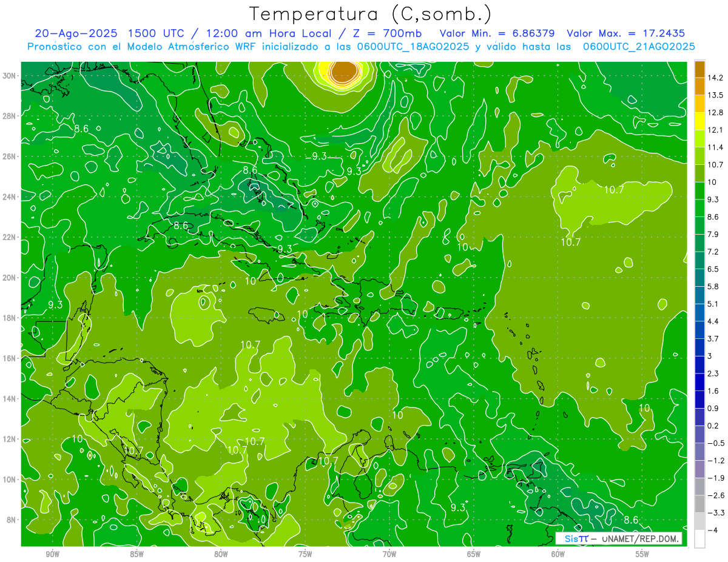Click the title "Temperatura (C,somb.)"

point(371,14)
